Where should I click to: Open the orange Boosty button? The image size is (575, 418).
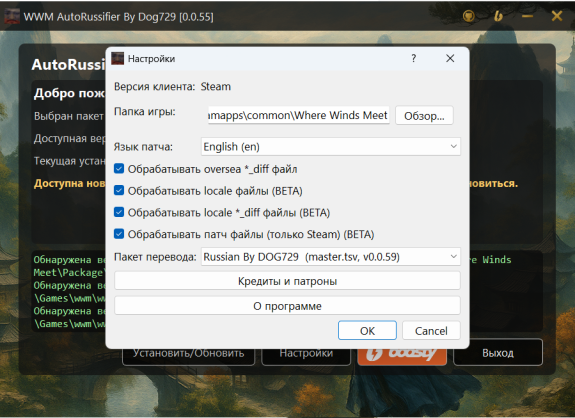(402, 354)
